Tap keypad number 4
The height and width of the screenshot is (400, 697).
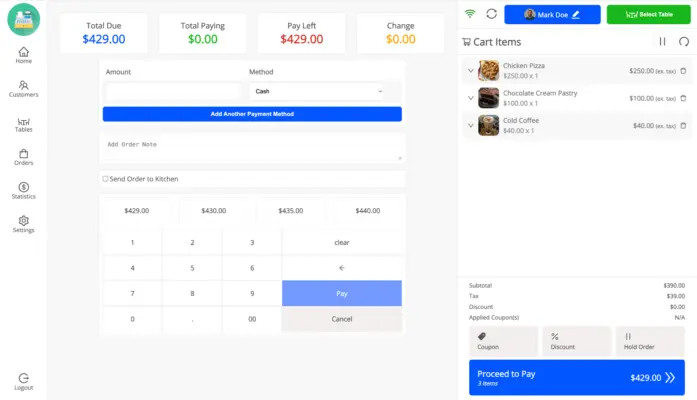click(x=132, y=268)
